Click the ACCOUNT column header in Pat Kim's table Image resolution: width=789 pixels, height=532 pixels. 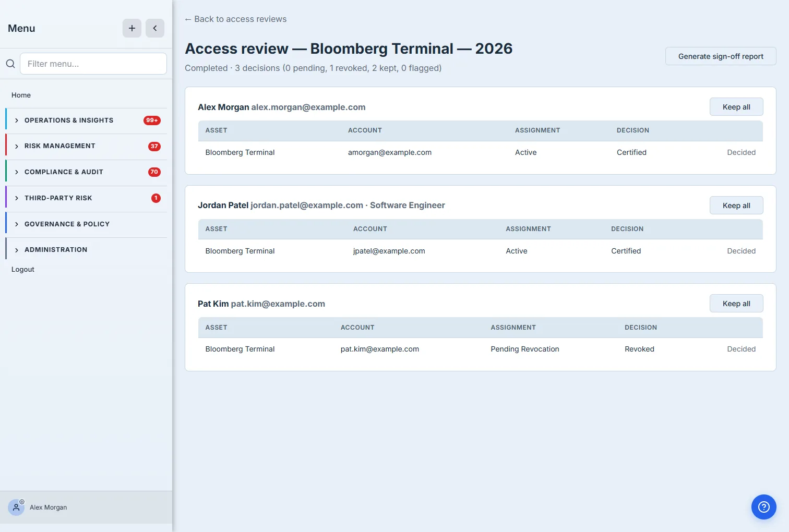click(x=357, y=328)
